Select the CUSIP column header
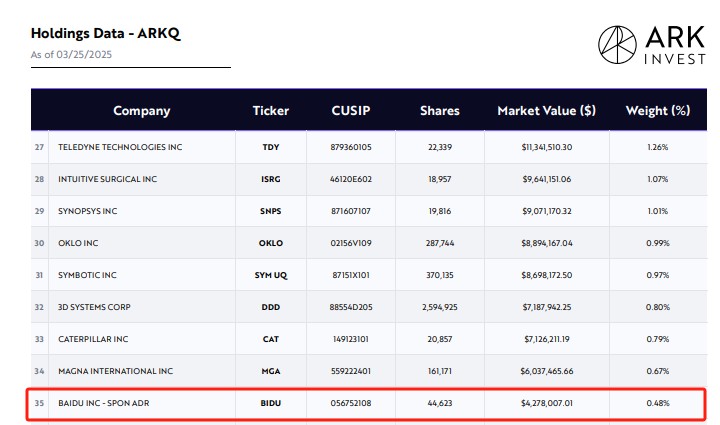 point(351,111)
